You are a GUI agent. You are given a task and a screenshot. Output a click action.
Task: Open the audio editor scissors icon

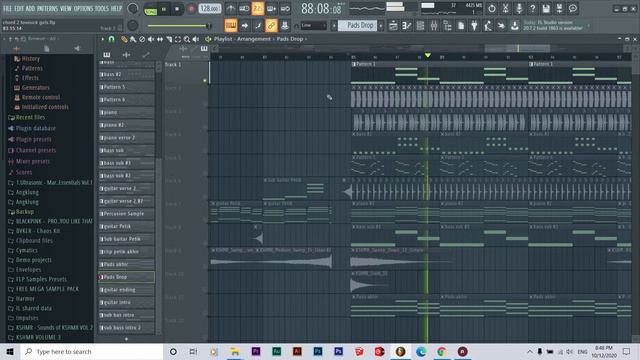(x=505, y=8)
